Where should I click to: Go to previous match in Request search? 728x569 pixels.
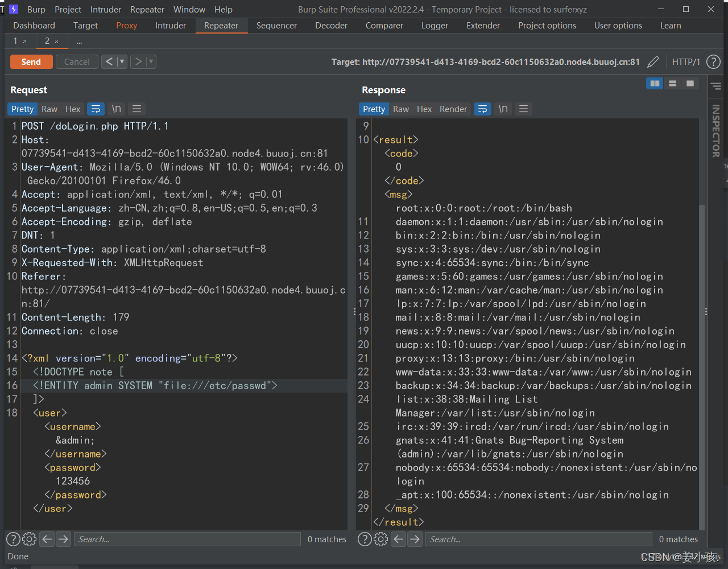47,539
